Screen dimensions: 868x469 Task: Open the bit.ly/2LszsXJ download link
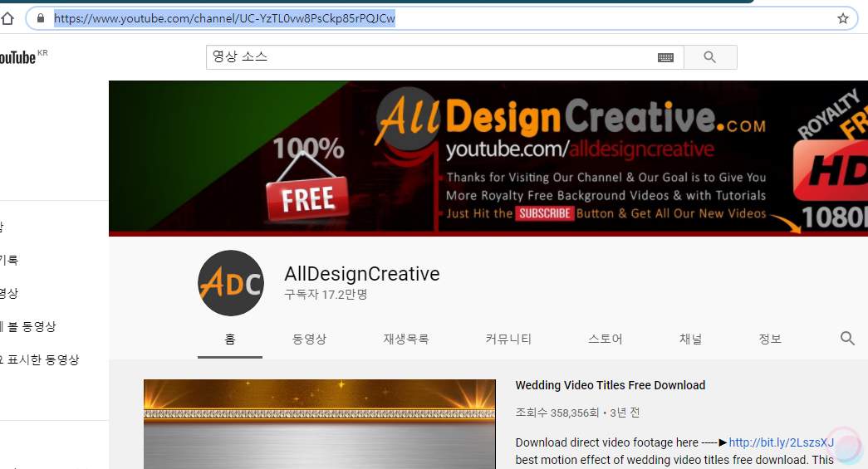point(781,442)
